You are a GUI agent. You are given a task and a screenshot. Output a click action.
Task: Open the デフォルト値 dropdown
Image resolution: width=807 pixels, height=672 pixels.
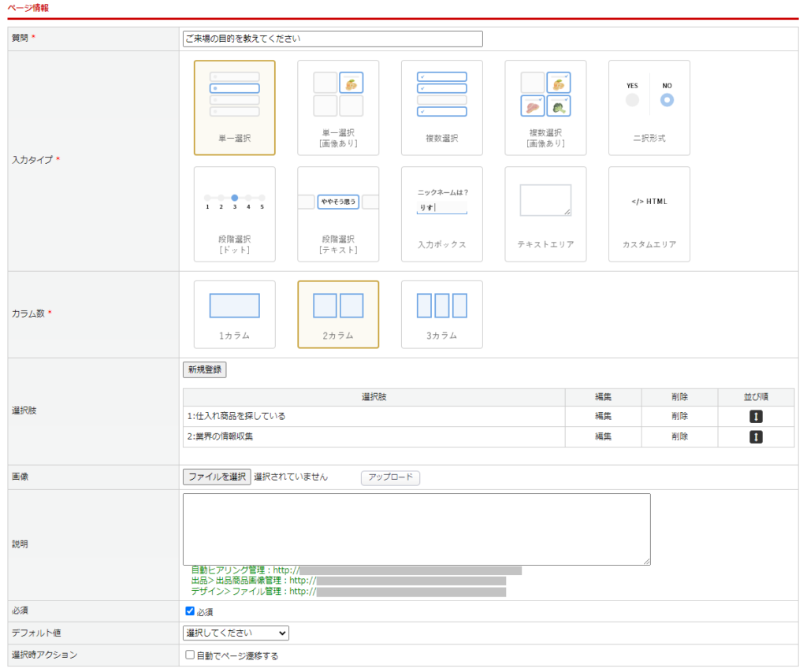click(x=236, y=633)
